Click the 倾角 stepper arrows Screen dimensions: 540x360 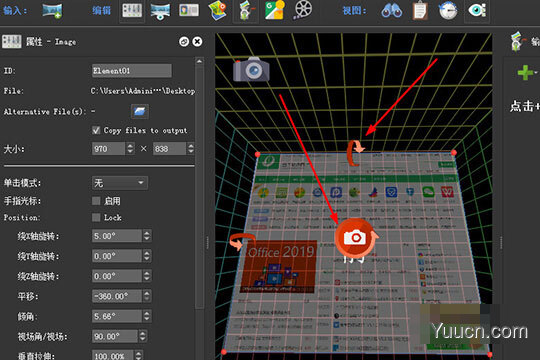[147, 316]
